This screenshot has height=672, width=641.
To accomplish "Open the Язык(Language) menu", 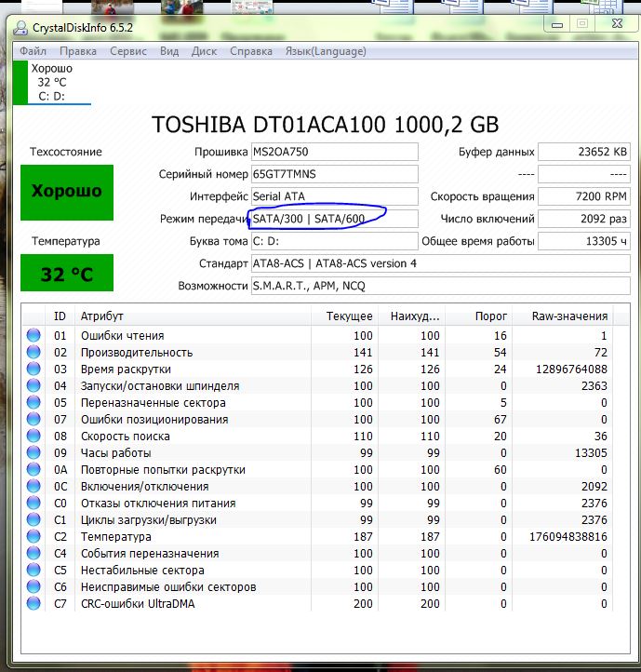I will [326, 51].
